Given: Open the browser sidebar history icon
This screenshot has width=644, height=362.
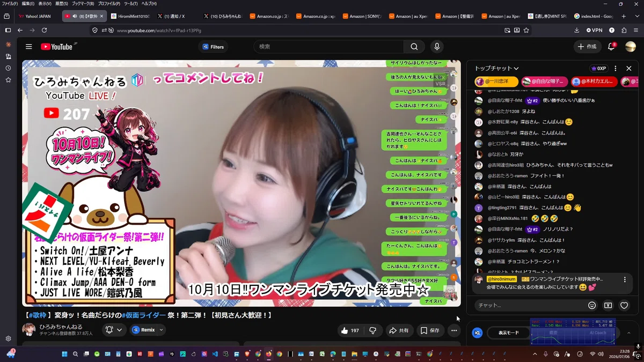Looking at the screenshot, I should pyautogui.click(x=8, y=68).
